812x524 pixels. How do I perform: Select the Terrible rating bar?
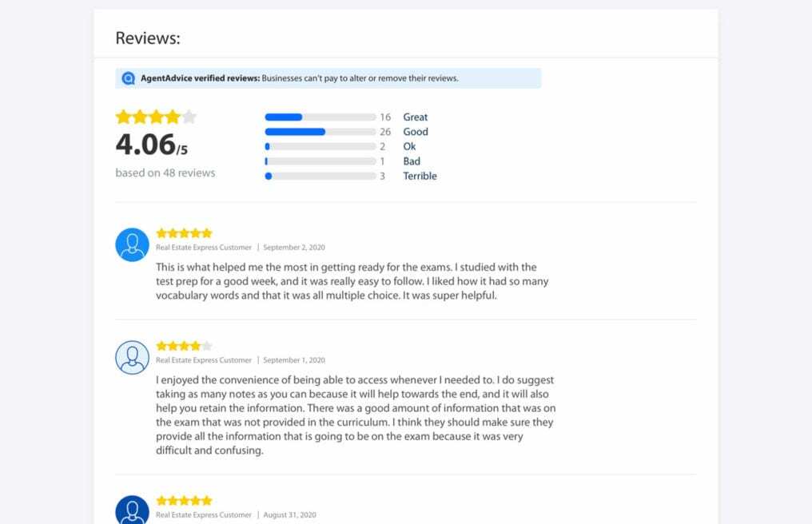coord(320,177)
